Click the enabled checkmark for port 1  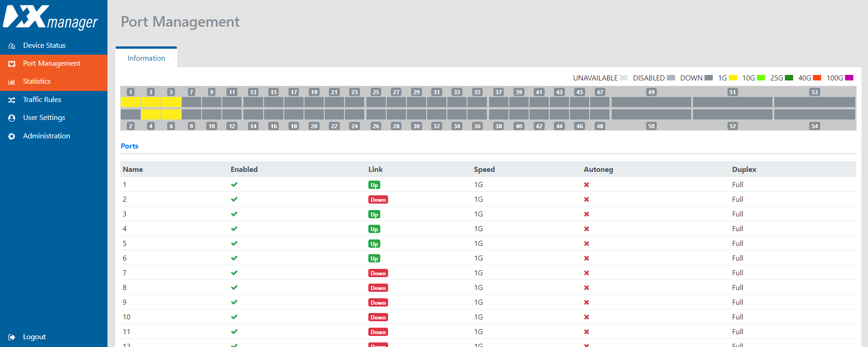234,185
